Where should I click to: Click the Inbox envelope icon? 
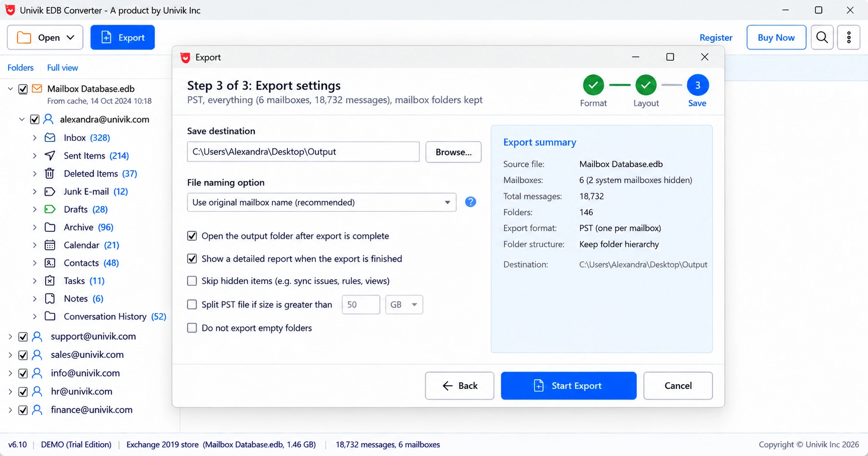point(50,137)
